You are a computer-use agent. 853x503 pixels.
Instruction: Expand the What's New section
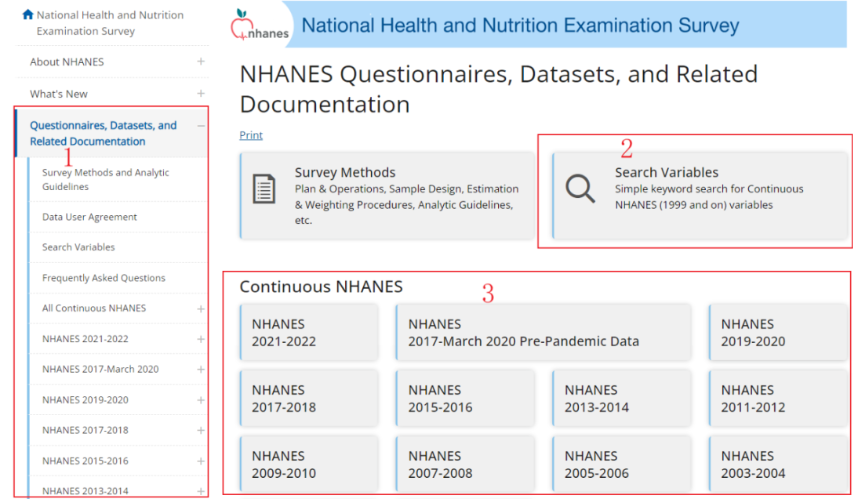pyautogui.click(x=201, y=94)
